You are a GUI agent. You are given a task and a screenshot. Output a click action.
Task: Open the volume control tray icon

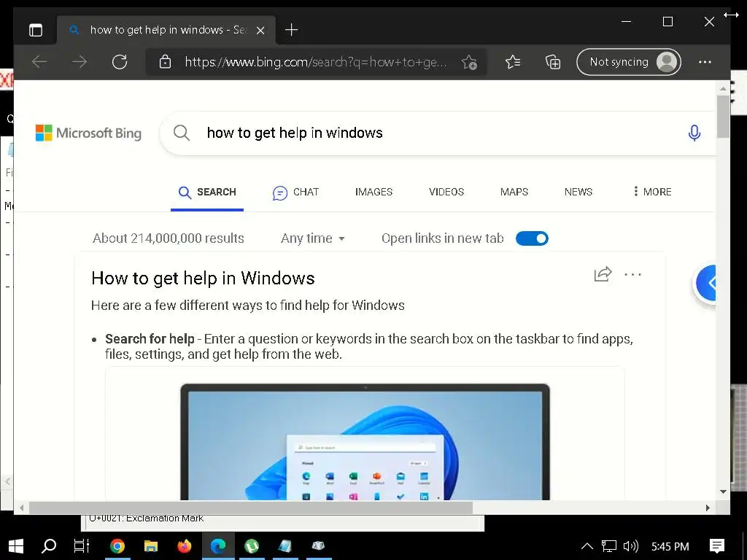point(631,546)
